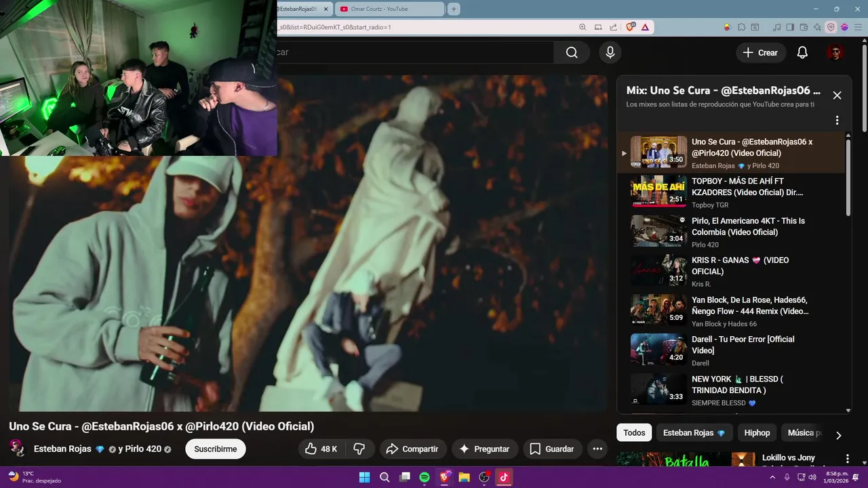Subscribe with the Suscribirme button
868x488 pixels.
(216, 449)
